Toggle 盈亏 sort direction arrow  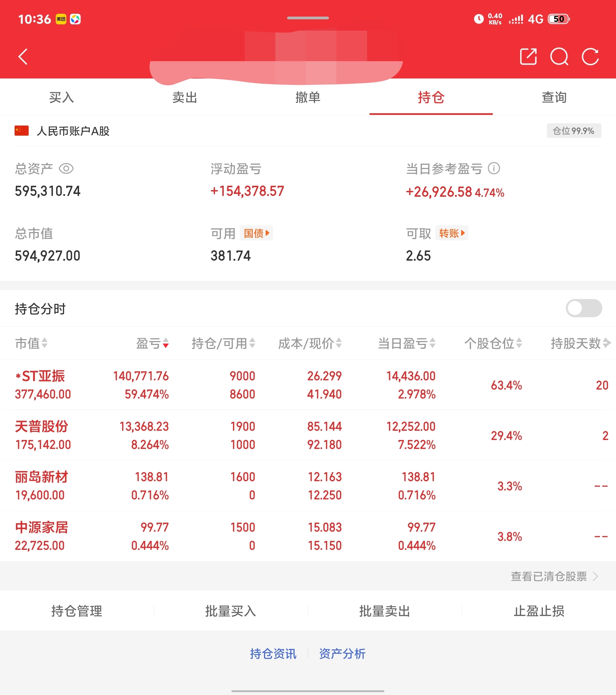click(165, 343)
